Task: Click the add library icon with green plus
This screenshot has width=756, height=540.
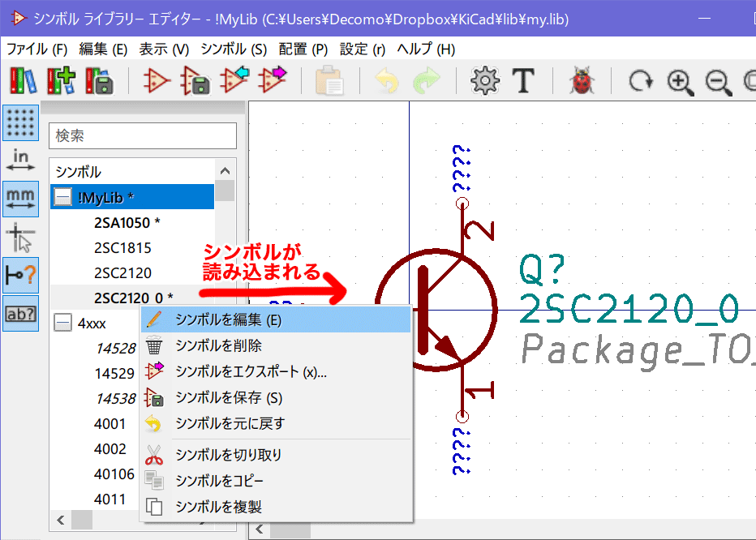Action: pos(62,80)
